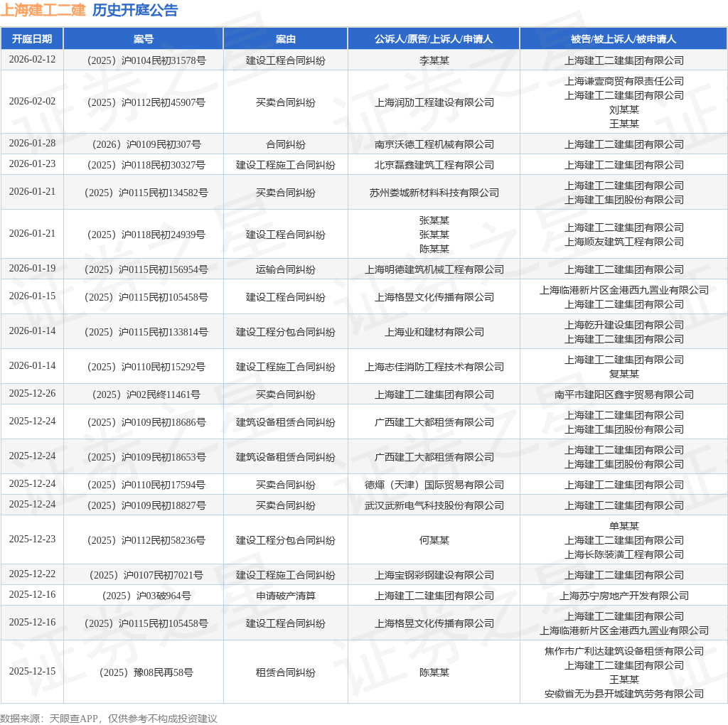This screenshot has width=728, height=725.
Task: Select case number (2025)沪03破964号
Action: [x=146, y=596]
